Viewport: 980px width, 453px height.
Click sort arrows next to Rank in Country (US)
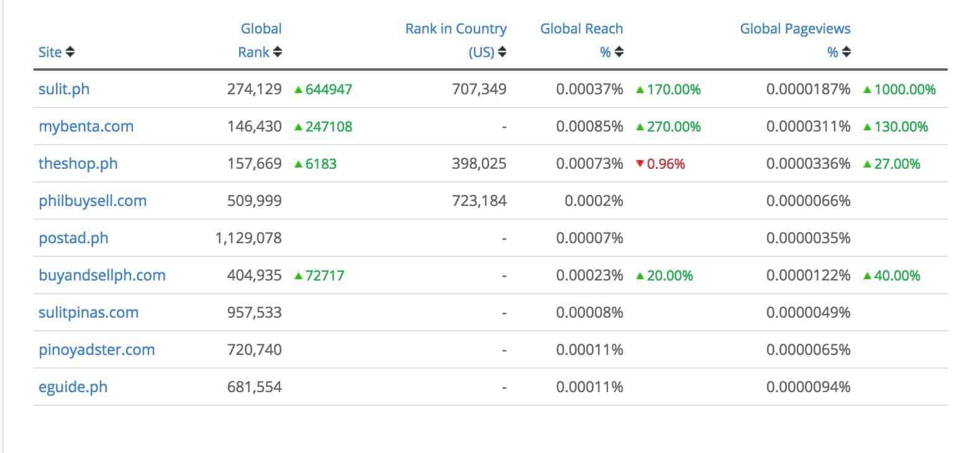click(502, 52)
